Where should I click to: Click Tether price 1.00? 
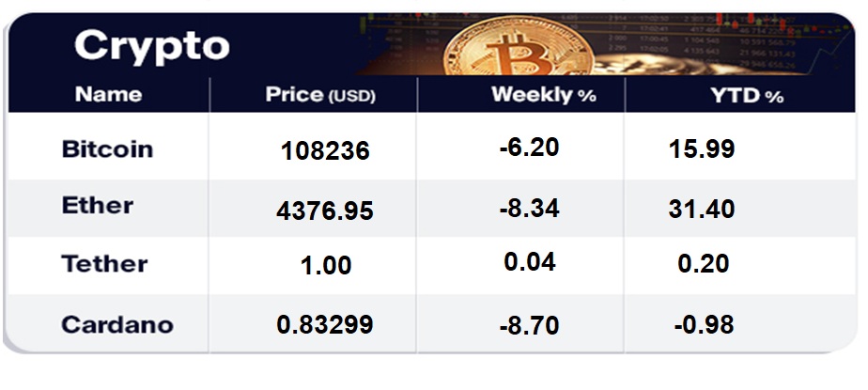tap(325, 266)
